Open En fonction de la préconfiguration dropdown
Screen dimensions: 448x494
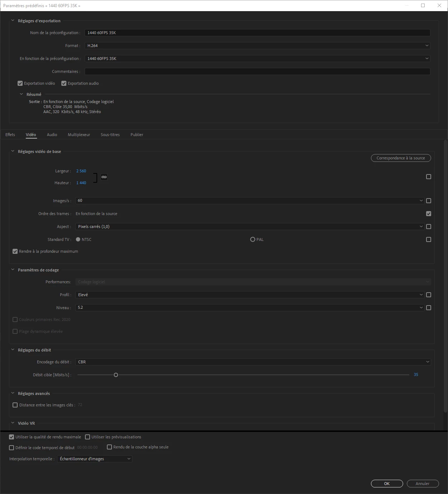pos(257,59)
